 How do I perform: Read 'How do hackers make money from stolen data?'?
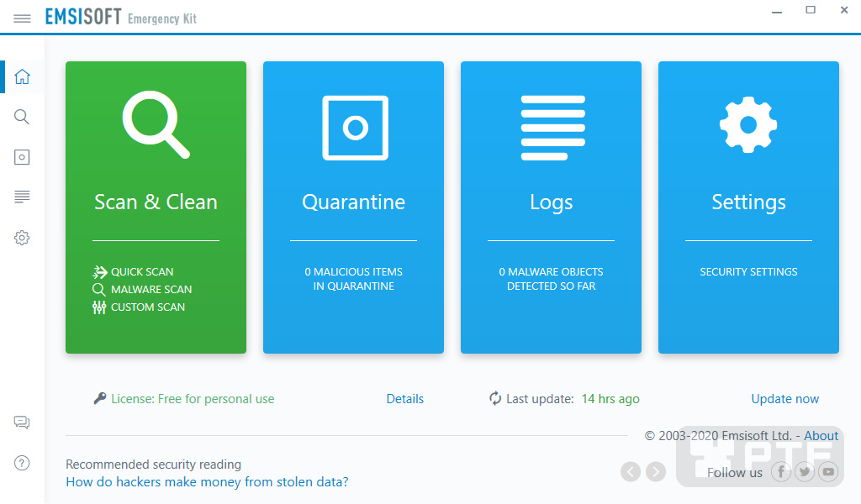[207, 481]
